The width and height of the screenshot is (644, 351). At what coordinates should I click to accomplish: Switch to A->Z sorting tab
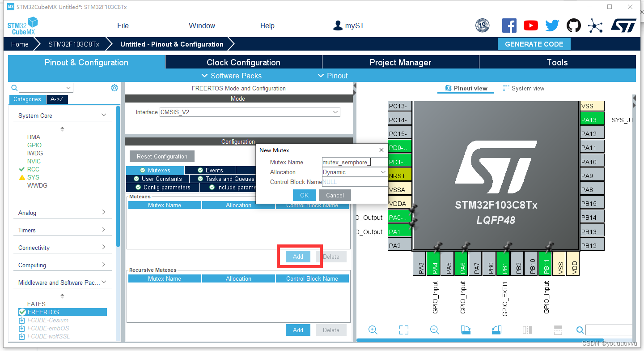click(x=57, y=99)
